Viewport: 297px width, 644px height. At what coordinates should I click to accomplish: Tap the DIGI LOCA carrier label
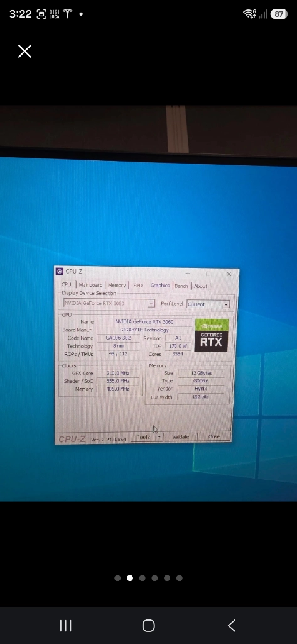[x=54, y=14]
